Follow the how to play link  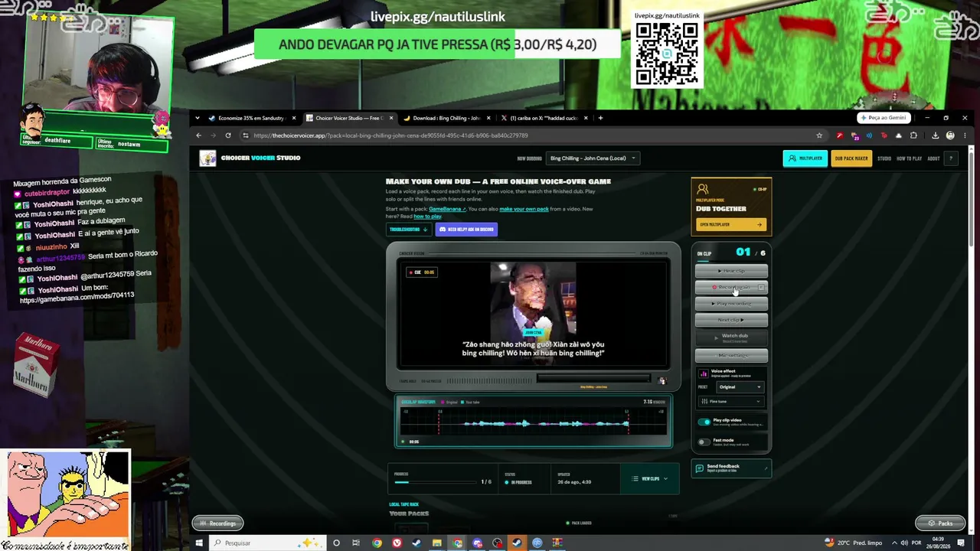pos(427,217)
